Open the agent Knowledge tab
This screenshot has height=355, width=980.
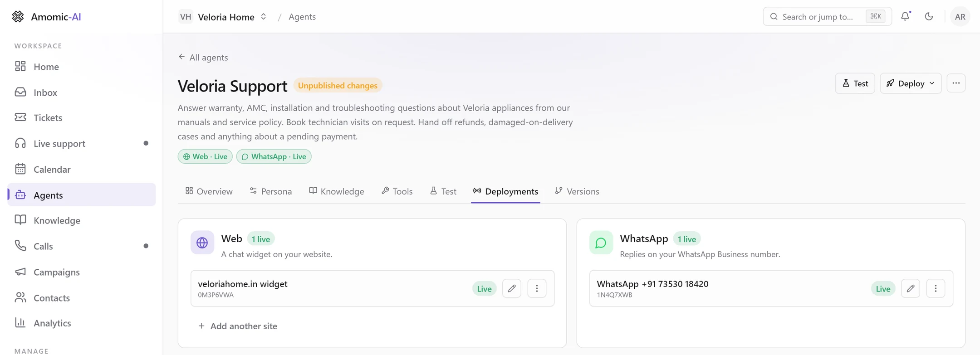[337, 191]
